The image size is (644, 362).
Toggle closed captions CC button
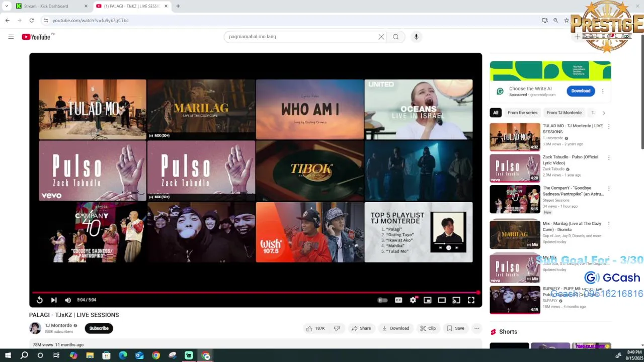pos(398,300)
